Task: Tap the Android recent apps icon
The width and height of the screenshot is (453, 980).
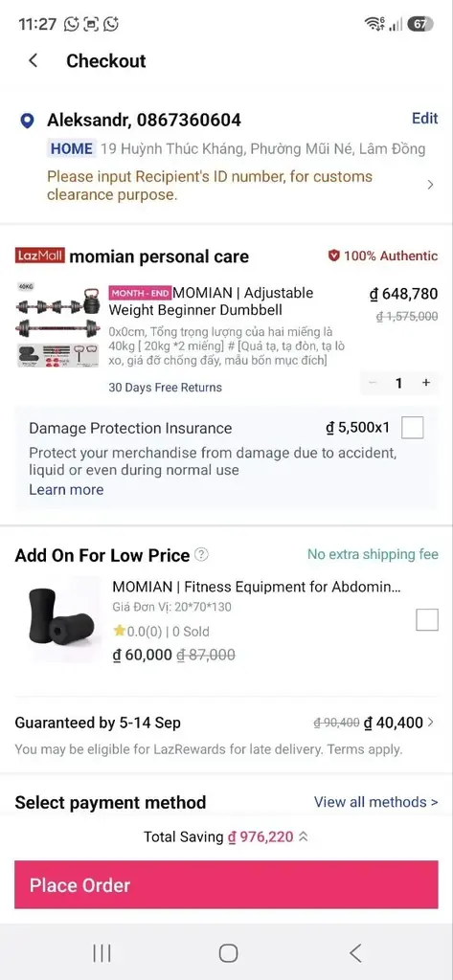Action: point(102,952)
